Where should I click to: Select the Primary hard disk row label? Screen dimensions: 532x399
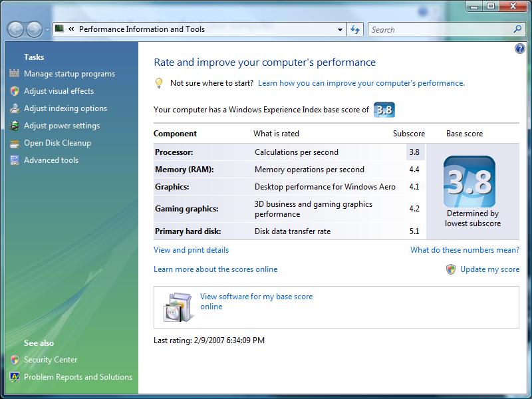click(x=188, y=231)
